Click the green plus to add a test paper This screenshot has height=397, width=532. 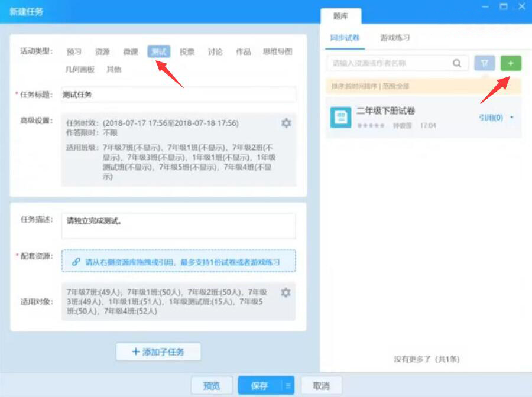click(511, 63)
